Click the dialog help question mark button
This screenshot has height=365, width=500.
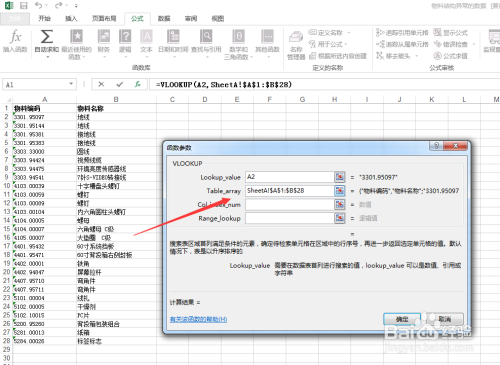[x=436, y=146]
